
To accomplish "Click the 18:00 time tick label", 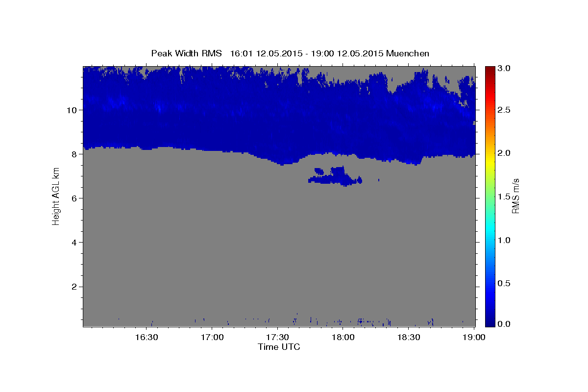I will [343, 337].
